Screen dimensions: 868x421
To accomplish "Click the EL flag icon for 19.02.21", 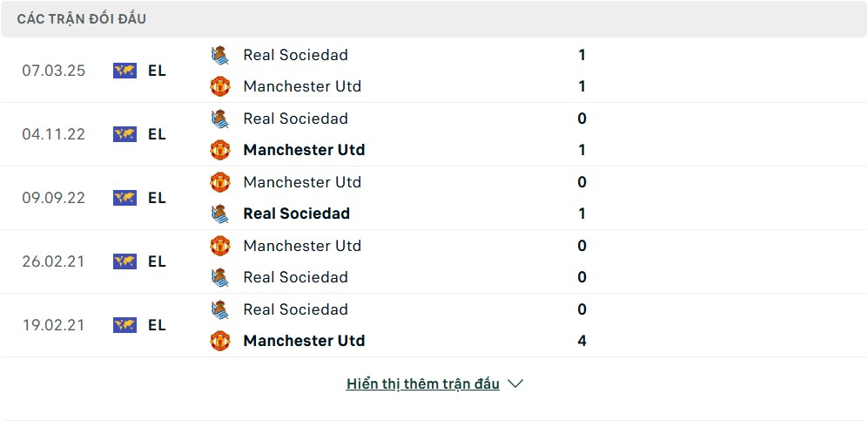I will 125,325.
